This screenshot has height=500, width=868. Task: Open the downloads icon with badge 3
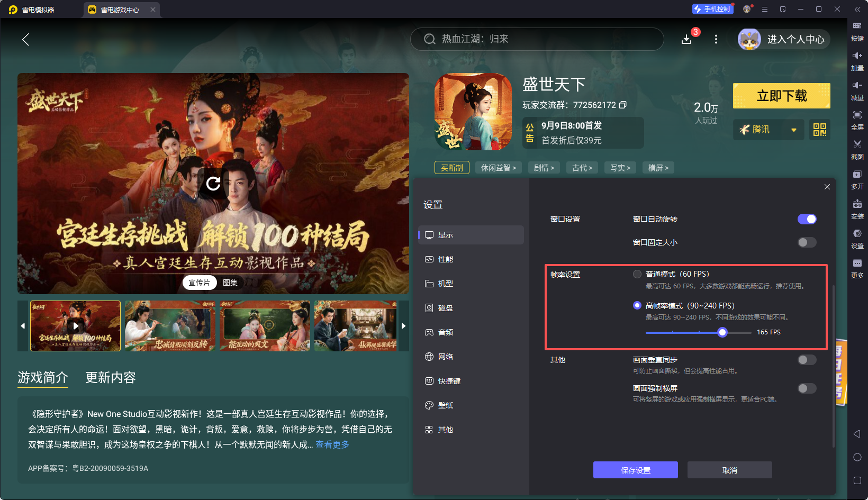pos(686,39)
